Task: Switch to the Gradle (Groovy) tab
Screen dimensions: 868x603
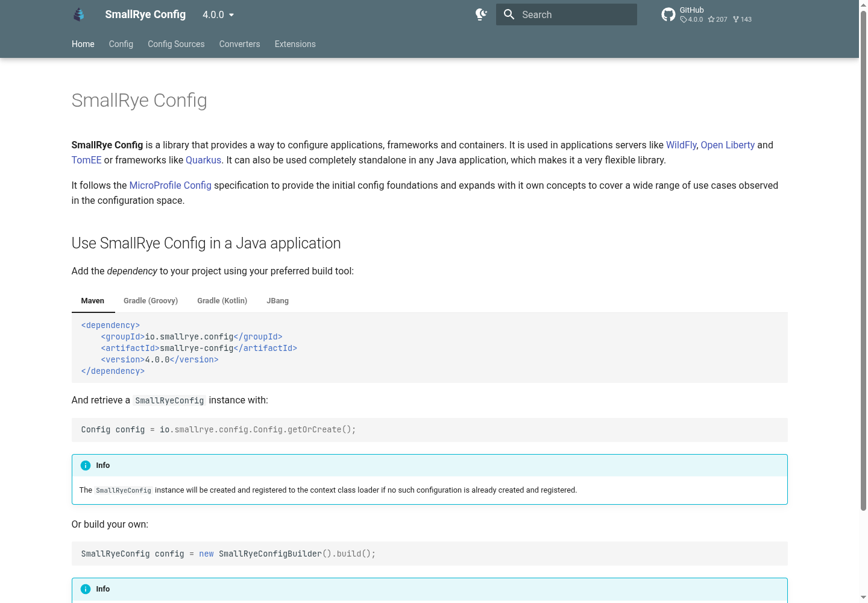Action: click(x=151, y=301)
